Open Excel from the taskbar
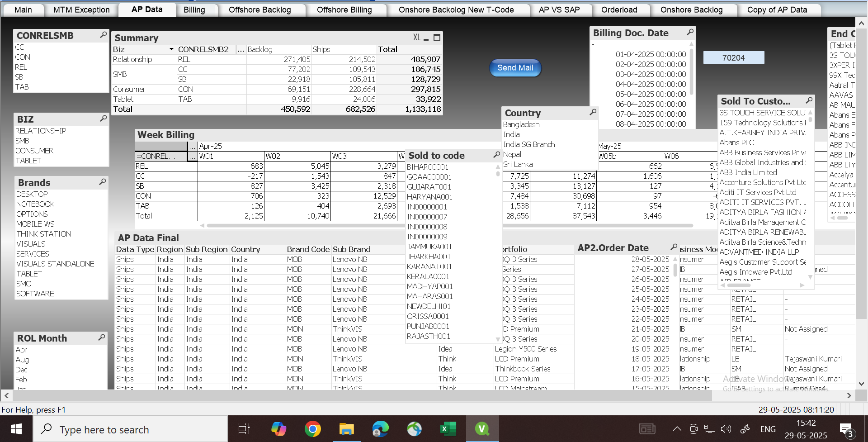868x442 pixels. 448,428
